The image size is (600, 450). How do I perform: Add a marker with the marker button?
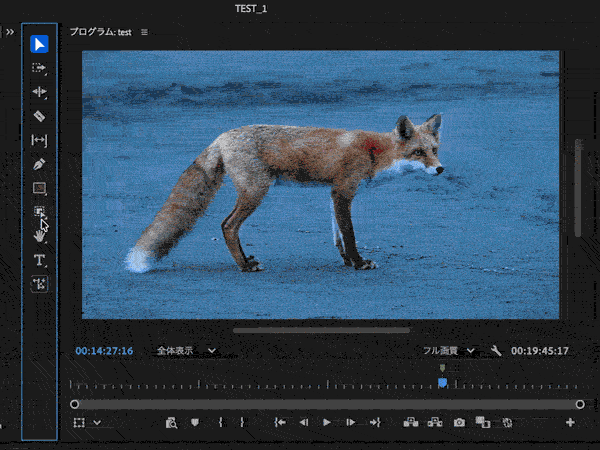(195, 422)
